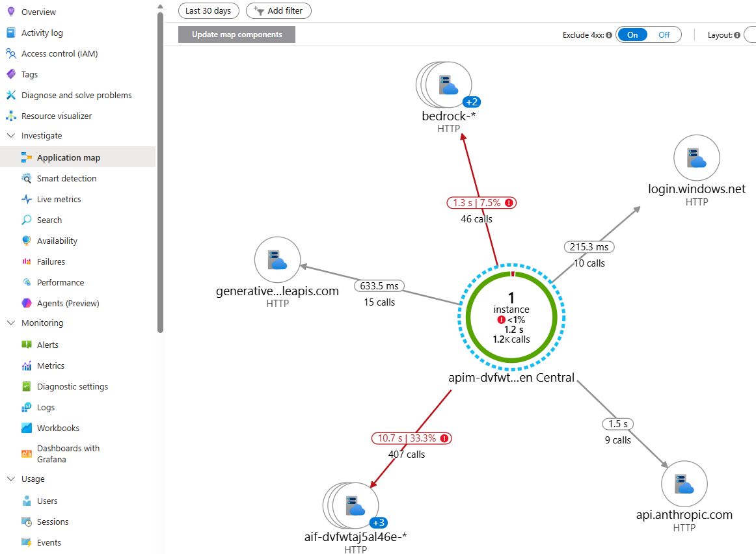Screen dimensions: 756x554
Task: Turn Exclude 4xx toggle On
Action: coord(632,34)
